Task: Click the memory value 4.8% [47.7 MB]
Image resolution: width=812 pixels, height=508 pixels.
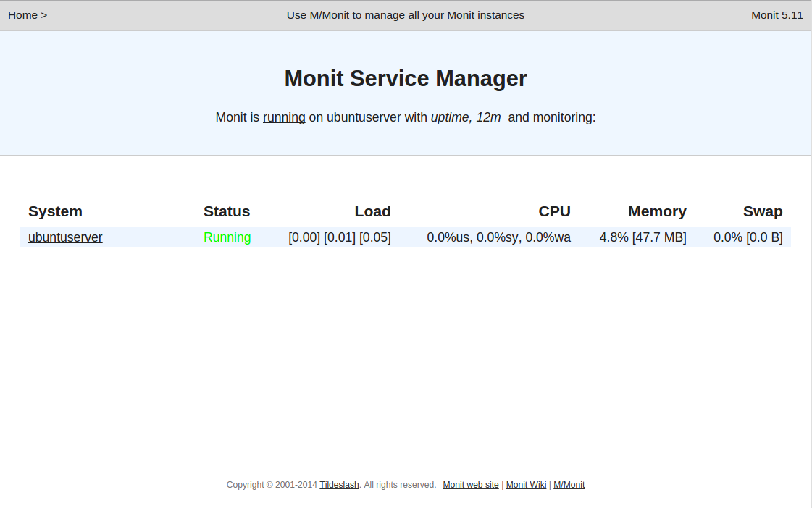Action: coord(643,237)
